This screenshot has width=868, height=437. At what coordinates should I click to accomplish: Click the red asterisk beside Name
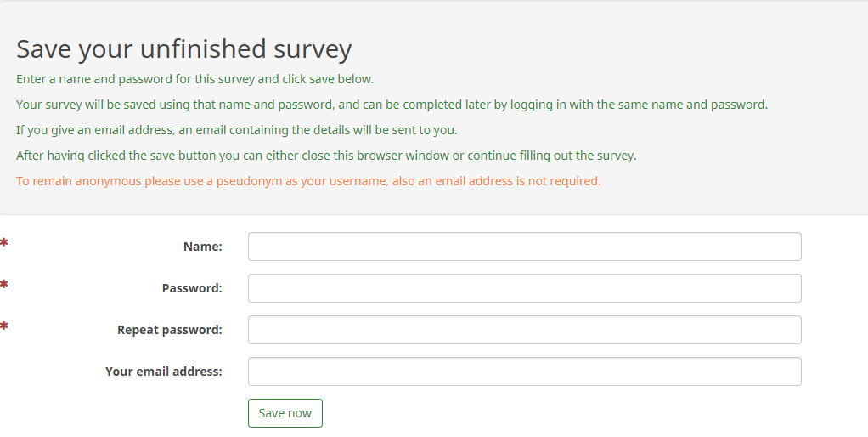(x=4, y=244)
